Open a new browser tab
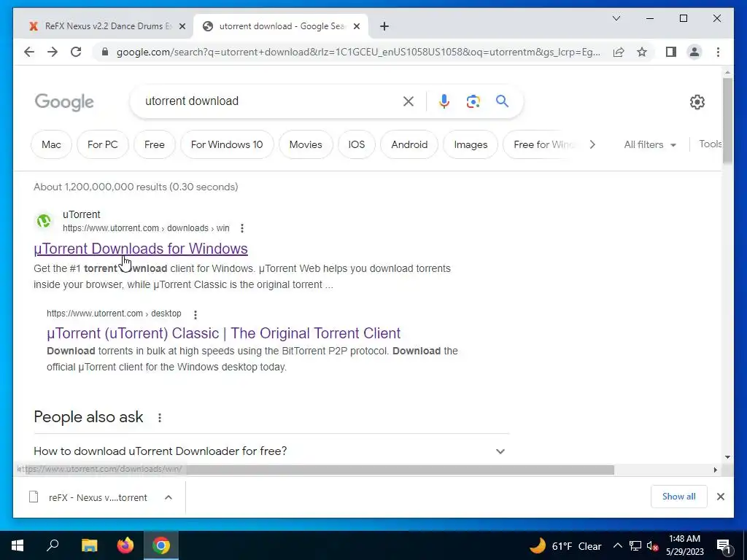 tap(384, 26)
